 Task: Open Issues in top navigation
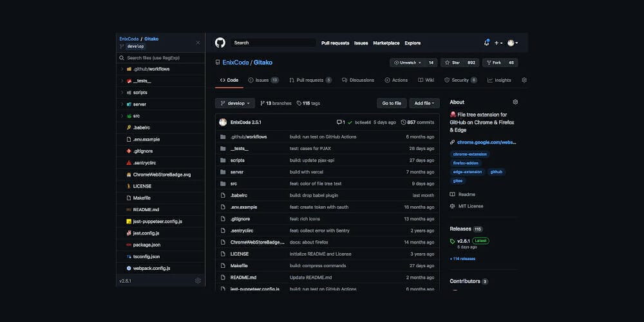(x=361, y=43)
